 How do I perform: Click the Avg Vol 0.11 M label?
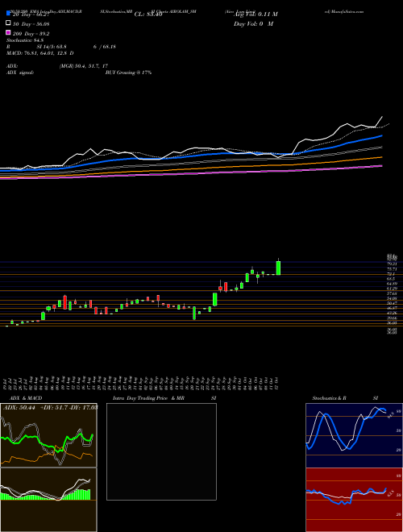coord(256,15)
